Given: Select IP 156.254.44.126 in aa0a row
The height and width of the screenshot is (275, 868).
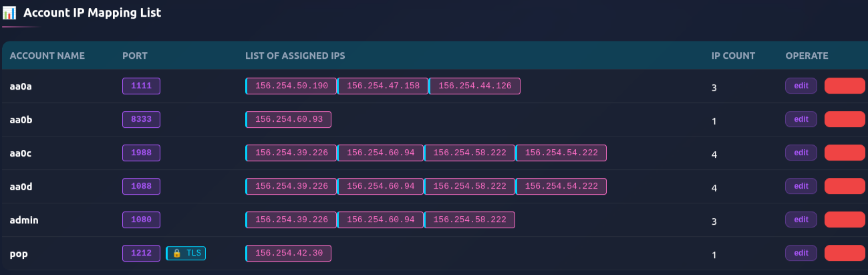Looking at the screenshot, I should pyautogui.click(x=474, y=86).
